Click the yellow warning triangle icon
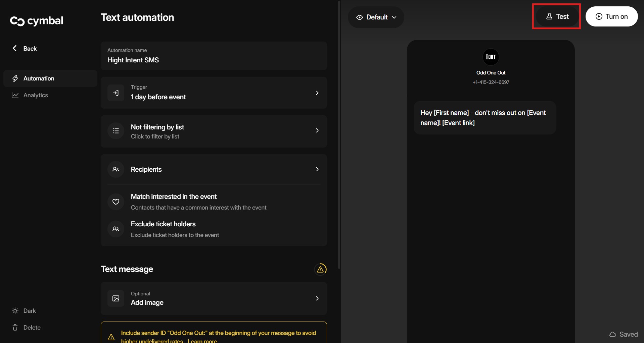The width and height of the screenshot is (644, 343). [320, 269]
